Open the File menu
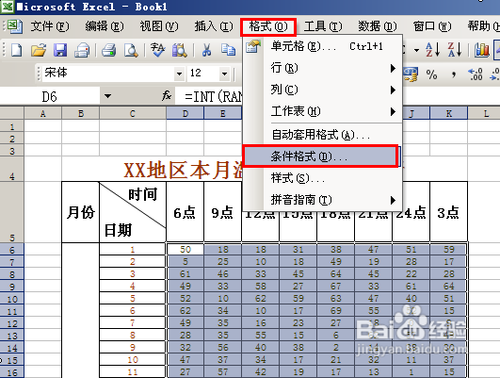500x378 pixels. (50, 26)
